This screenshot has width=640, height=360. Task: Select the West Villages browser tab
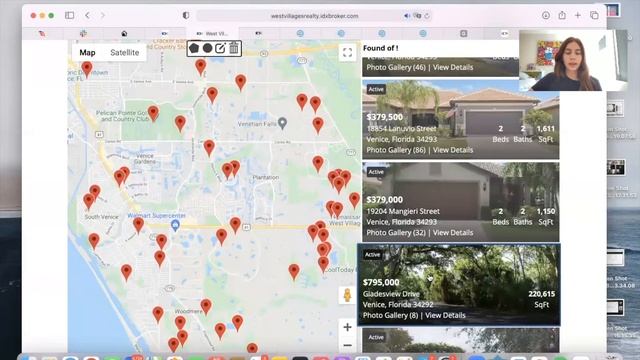click(212, 33)
